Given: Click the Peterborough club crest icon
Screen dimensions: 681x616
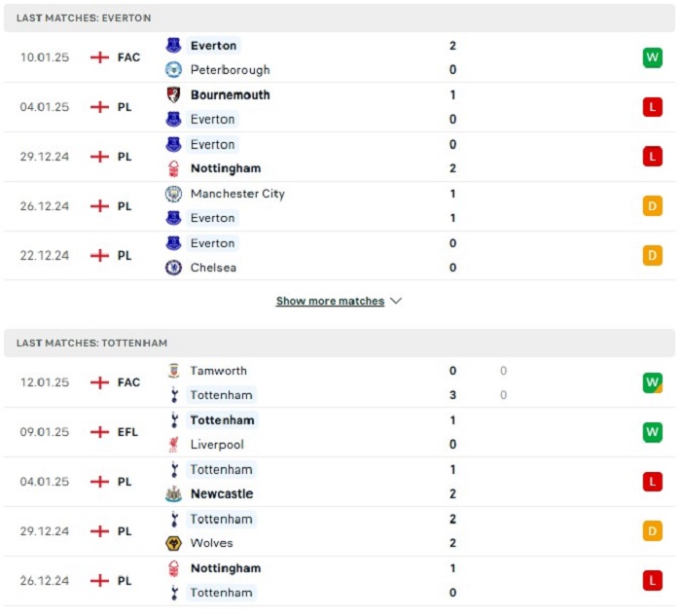Looking at the screenshot, I should (x=174, y=69).
